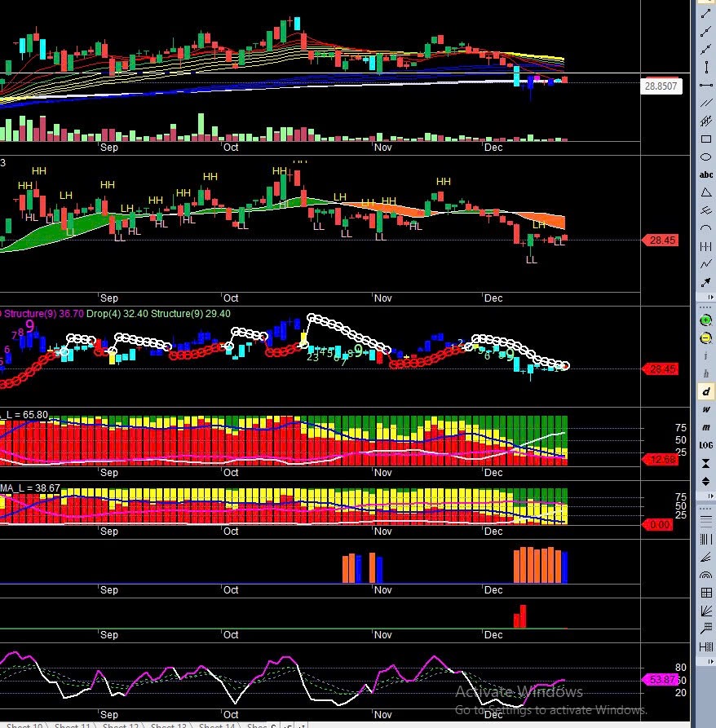This screenshot has width=716, height=728.
Task: Select the Fibonacci Arcs tool
Action: click(x=705, y=575)
